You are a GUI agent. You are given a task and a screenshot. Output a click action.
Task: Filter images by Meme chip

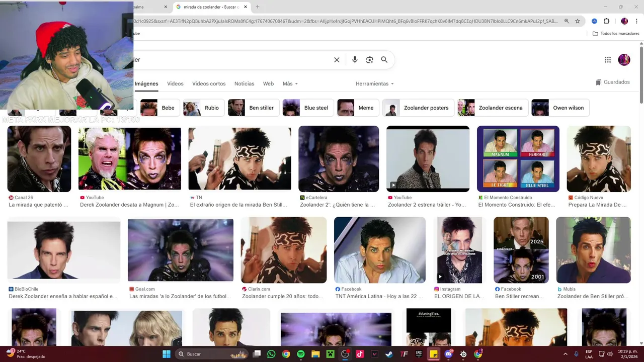(358, 108)
